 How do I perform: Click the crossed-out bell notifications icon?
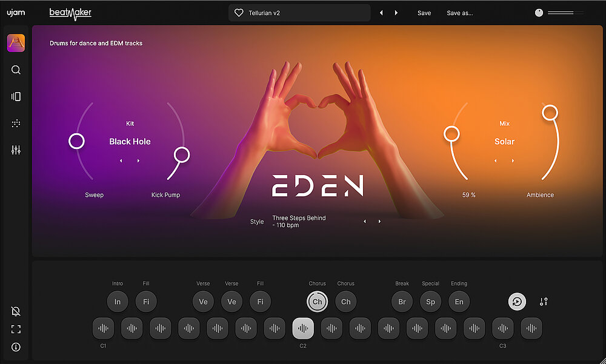point(16,311)
